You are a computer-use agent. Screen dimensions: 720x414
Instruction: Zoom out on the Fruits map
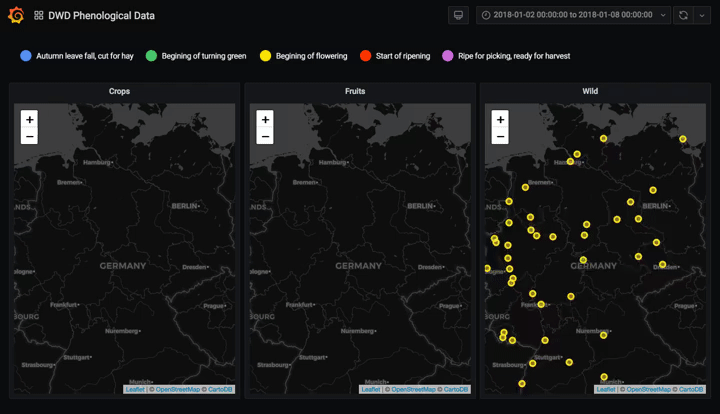[265, 136]
